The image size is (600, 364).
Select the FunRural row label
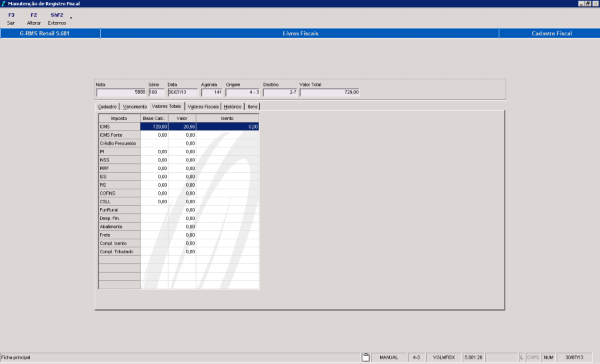(119, 210)
